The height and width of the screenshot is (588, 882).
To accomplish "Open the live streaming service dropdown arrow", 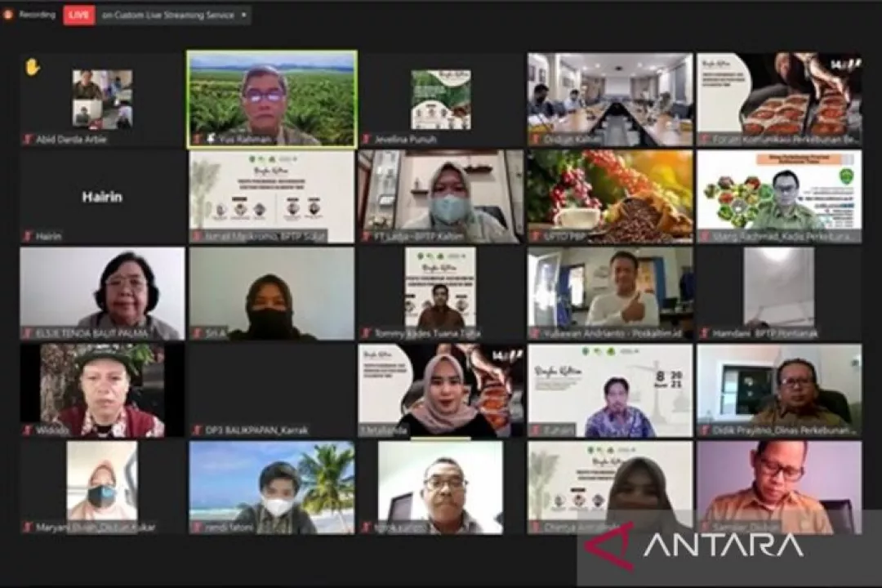I will (244, 16).
